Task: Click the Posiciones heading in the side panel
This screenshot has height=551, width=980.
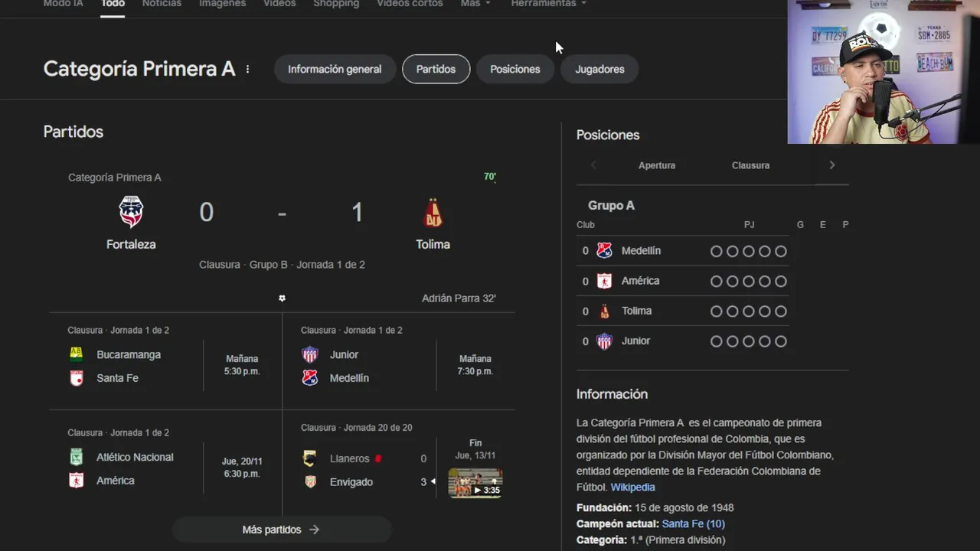Action: click(608, 135)
